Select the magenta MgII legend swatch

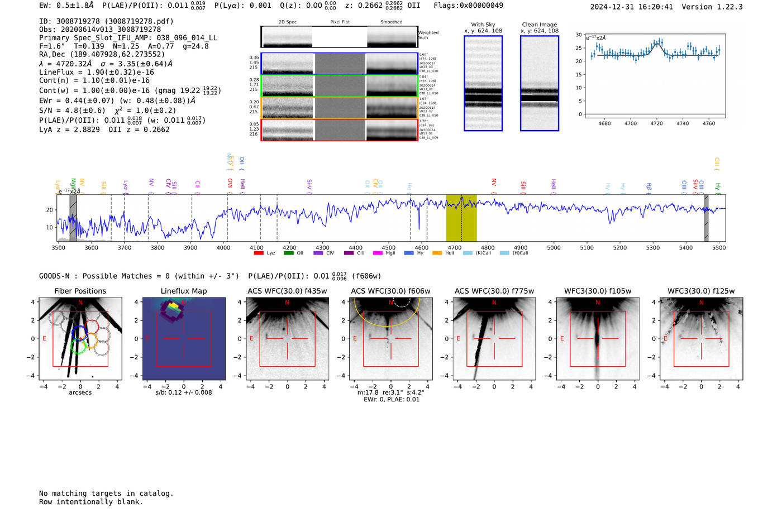(378, 253)
